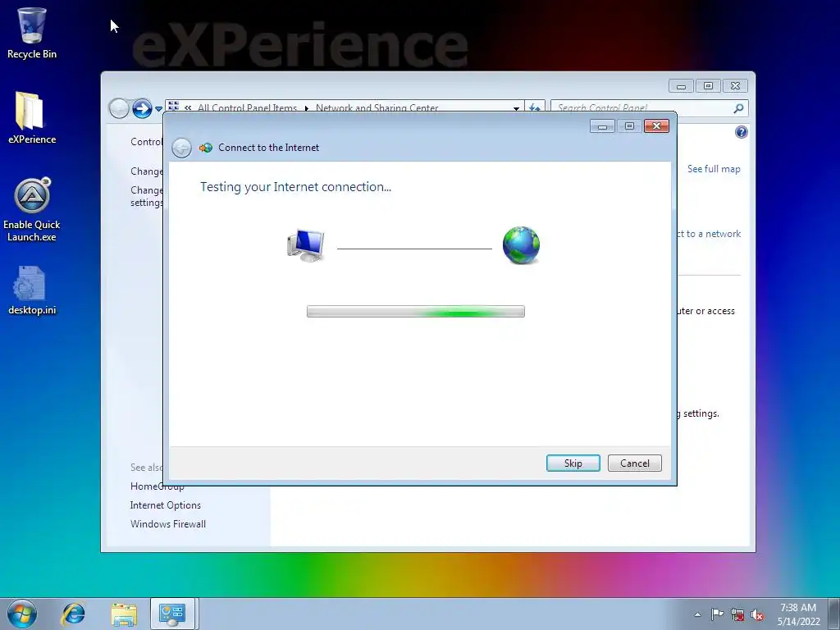Open Windows Explorer from taskbar
The image size is (840, 630).
[x=124, y=614]
